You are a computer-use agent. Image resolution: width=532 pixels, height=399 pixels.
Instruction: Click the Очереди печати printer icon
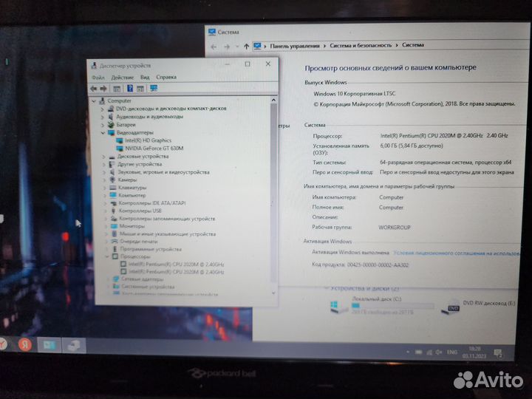[x=115, y=242]
